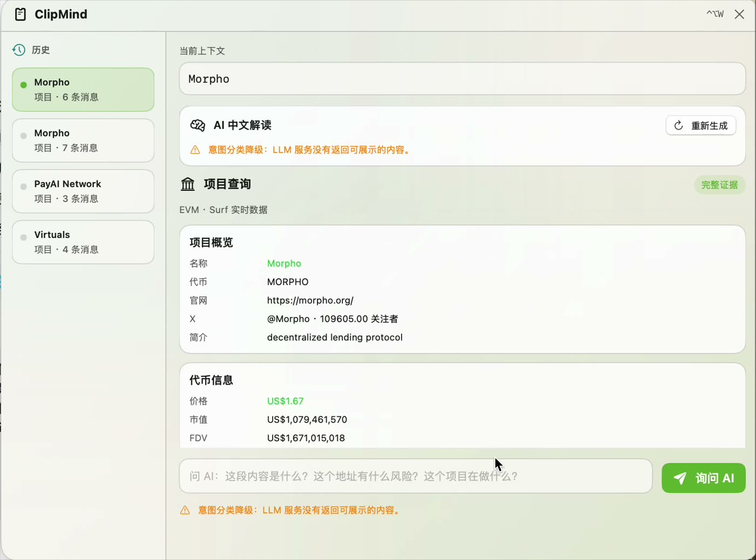Click the 官网 row label
756x560 pixels.
(x=198, y=300)
